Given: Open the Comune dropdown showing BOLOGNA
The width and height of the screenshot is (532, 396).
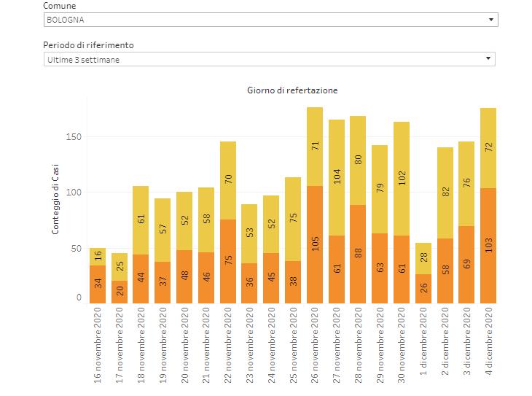Looking at the screenshot, I should click(x=270, y=20).
